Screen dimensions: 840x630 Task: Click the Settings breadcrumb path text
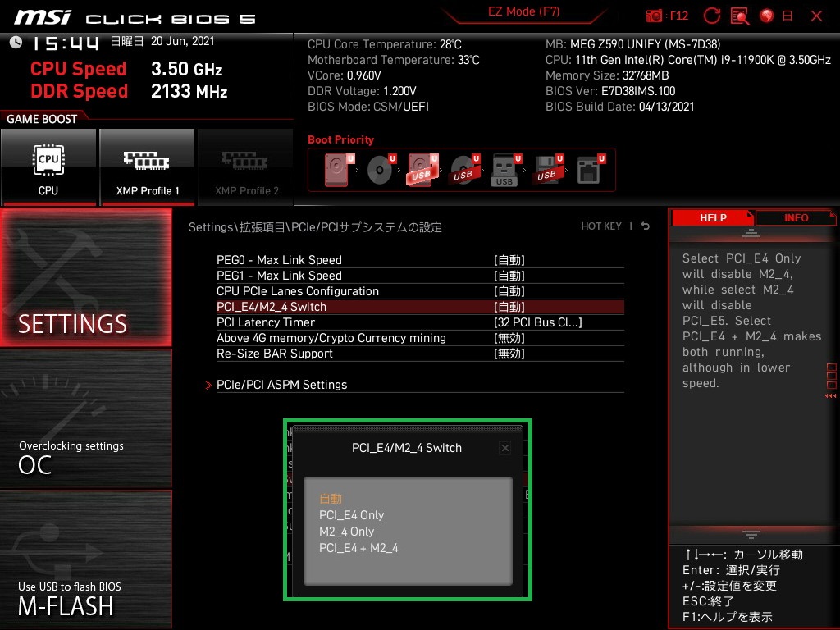(315, 227)
